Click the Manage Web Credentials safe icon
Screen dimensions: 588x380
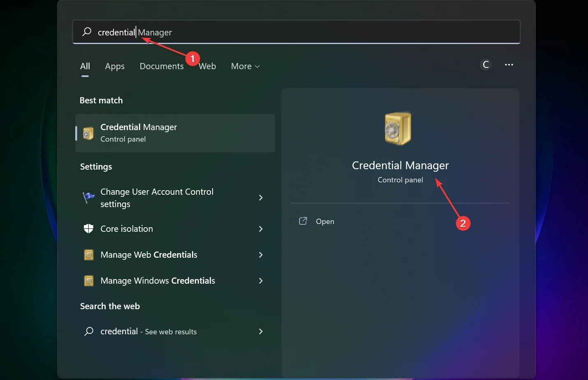(x=88, y=255)
